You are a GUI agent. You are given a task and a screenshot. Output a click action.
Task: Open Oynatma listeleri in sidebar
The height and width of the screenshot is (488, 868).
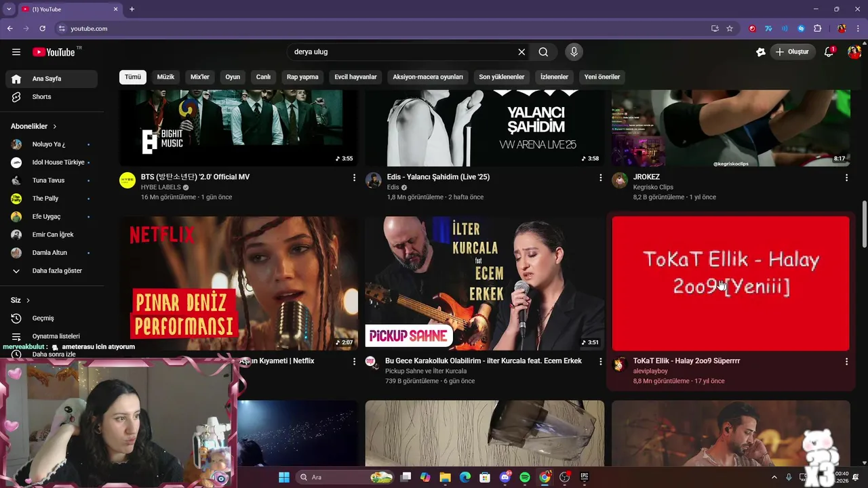(x=52, y=336)
